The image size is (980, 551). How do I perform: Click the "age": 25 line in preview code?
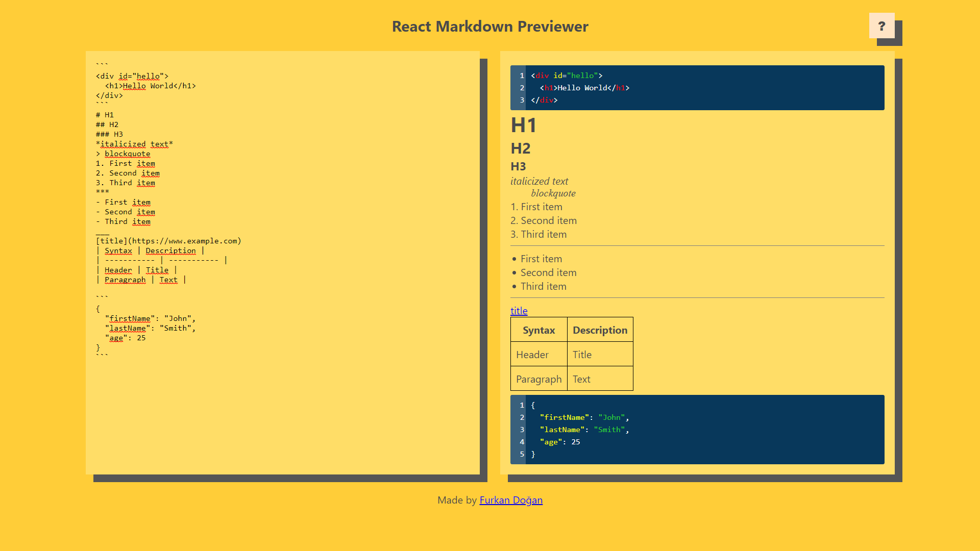(559, 442)
